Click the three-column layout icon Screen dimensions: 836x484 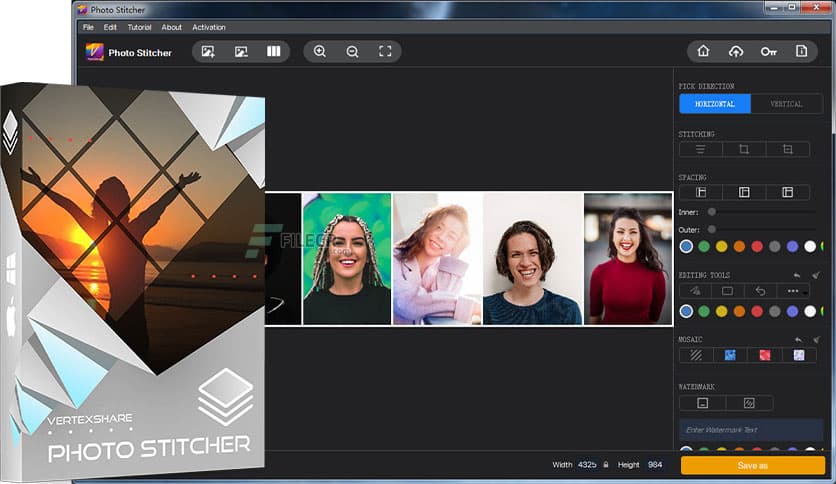tap(274, 51)
